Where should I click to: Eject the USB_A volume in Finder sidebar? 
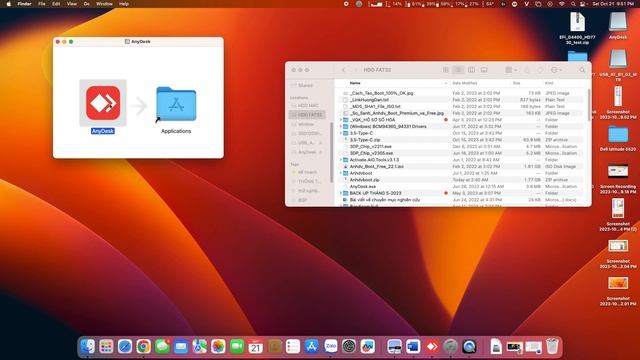coord(320,143)
